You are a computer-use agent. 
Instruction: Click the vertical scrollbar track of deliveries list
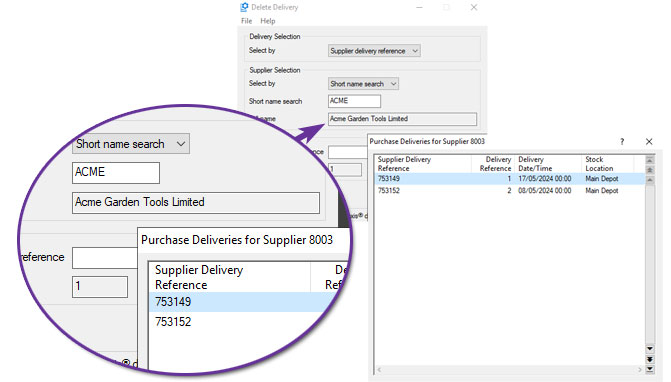click(650, 264)
